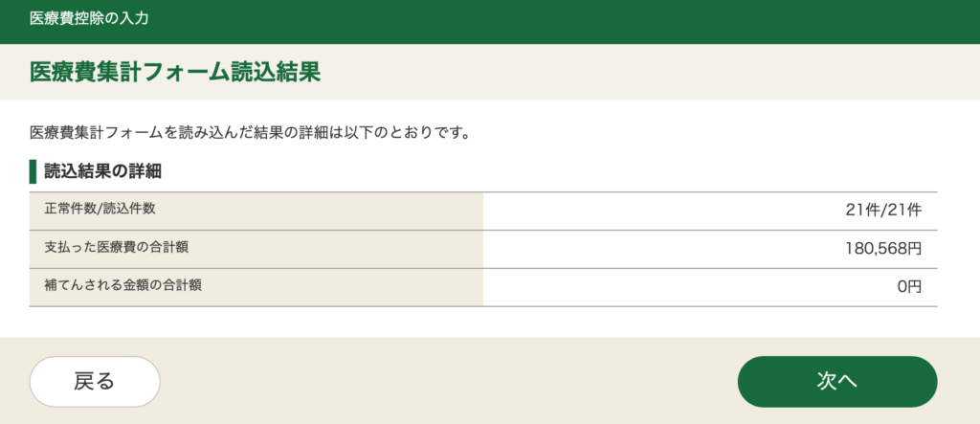The height and width of the screenshot is (424, 980).
Task: Click the green accent bar beside 読込結果の詳細
Action: pos(33,172)
